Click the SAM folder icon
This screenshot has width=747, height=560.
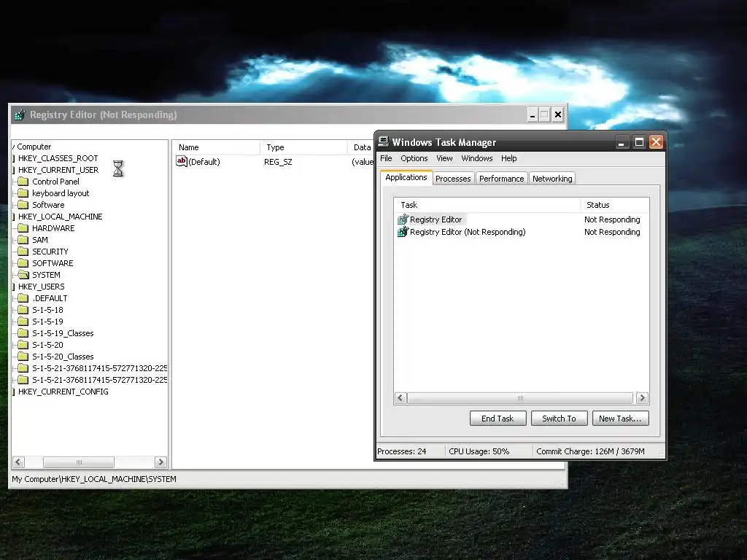click(x=23, y=239)
